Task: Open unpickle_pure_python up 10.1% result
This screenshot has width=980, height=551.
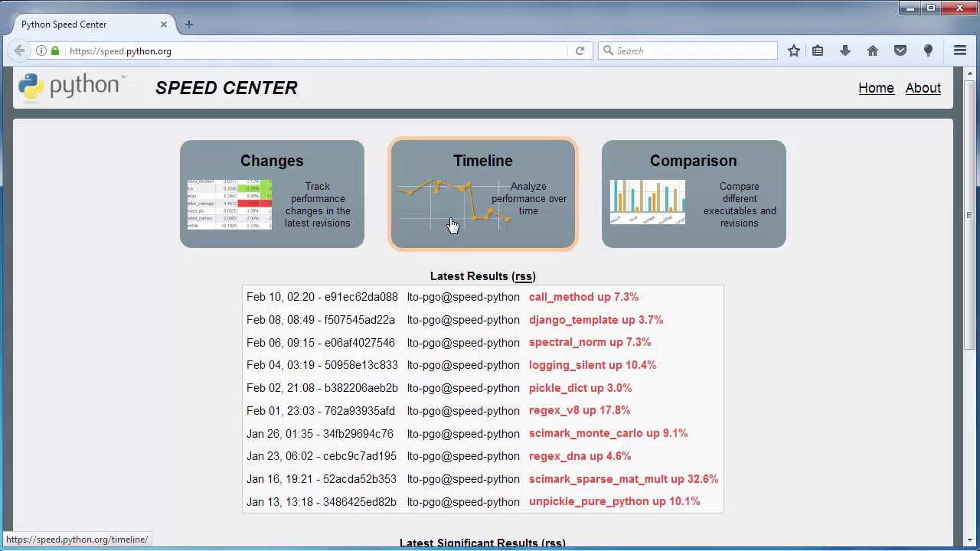Action: point(614,501)
